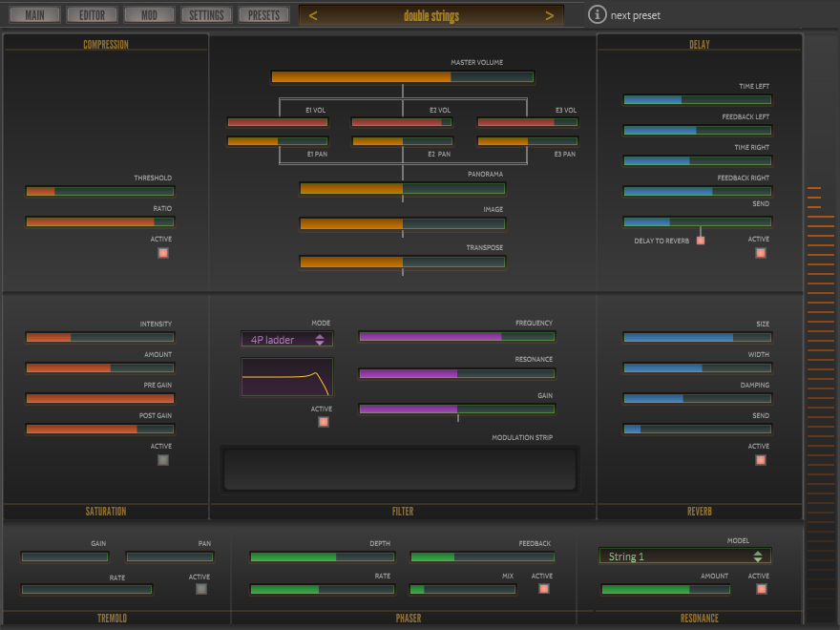Click the info icon beside next preset

598,15
